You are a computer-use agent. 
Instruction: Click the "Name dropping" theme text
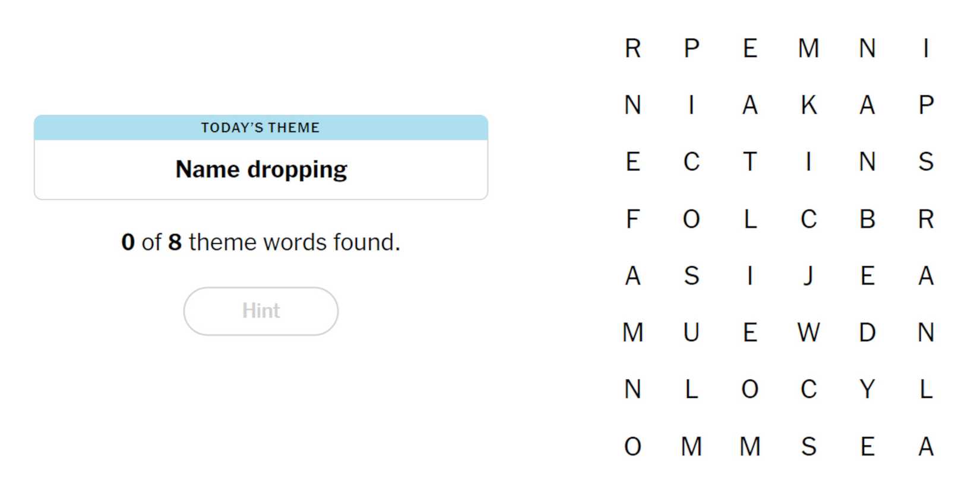pos(261,169)
